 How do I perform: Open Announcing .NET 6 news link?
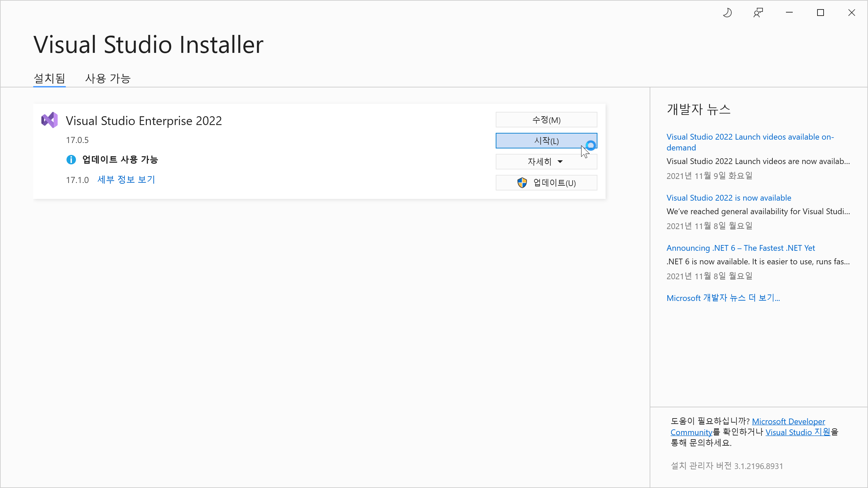[x=741, y=248]
